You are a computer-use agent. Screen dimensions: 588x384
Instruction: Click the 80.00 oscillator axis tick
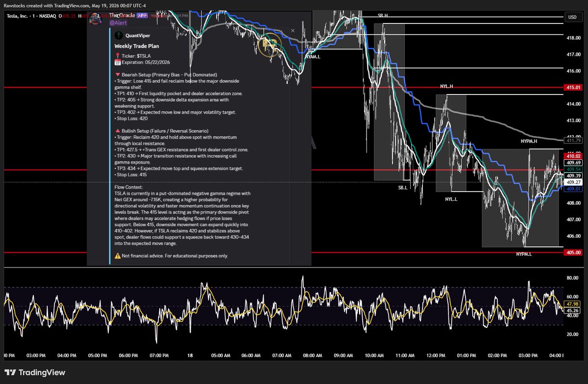click(573, 278)
